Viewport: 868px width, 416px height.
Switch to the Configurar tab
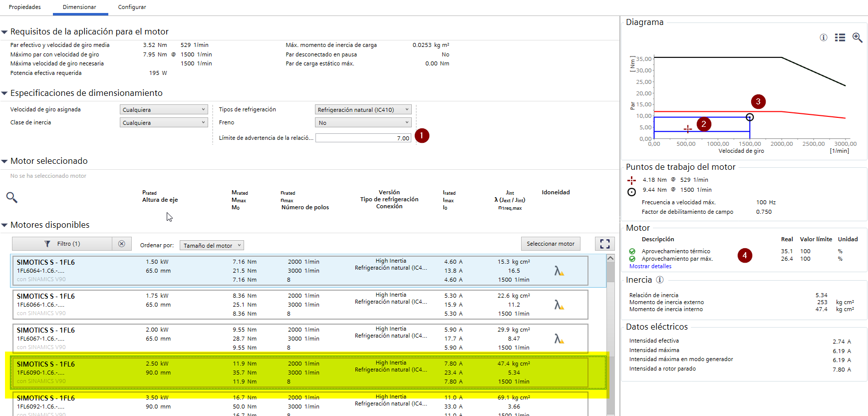tap(132, 7)
